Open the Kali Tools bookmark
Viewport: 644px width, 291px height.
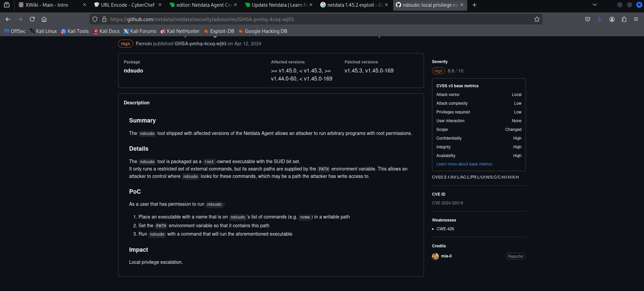(75, 31)
